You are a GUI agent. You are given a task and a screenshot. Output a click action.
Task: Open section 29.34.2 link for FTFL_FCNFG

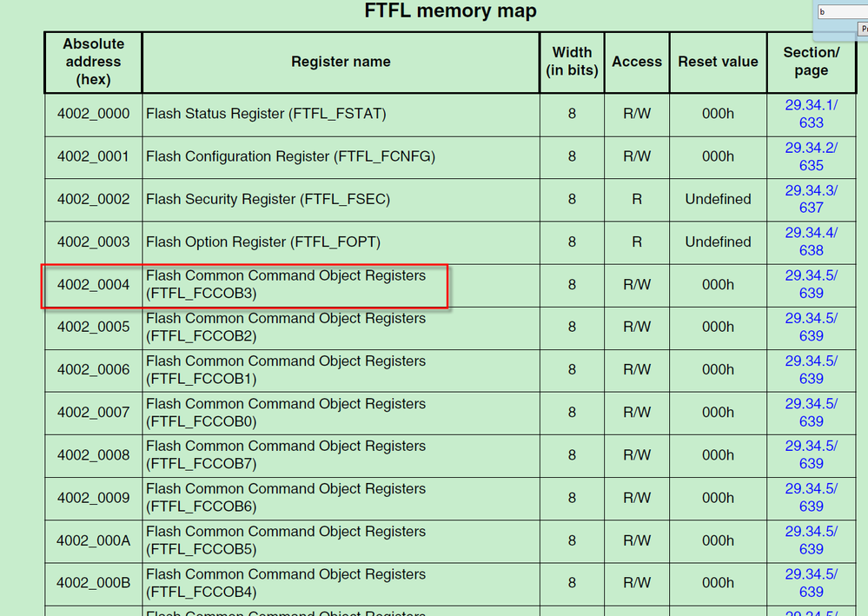(x=811, y=156)
